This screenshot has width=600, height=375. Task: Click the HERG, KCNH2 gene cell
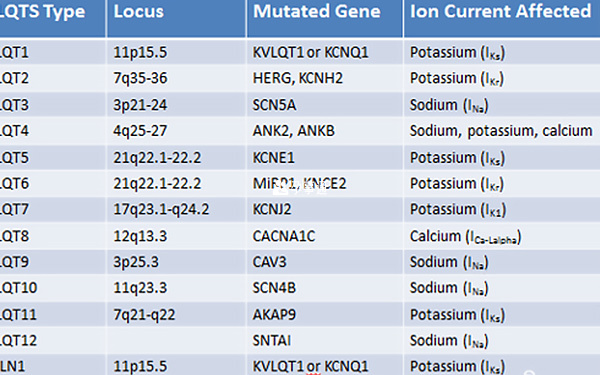pyautogui.click(x=324, y=78)
